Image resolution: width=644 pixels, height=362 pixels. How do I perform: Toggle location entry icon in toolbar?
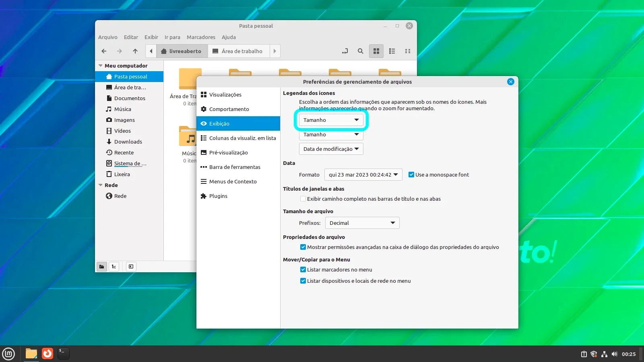coord(345,51)
